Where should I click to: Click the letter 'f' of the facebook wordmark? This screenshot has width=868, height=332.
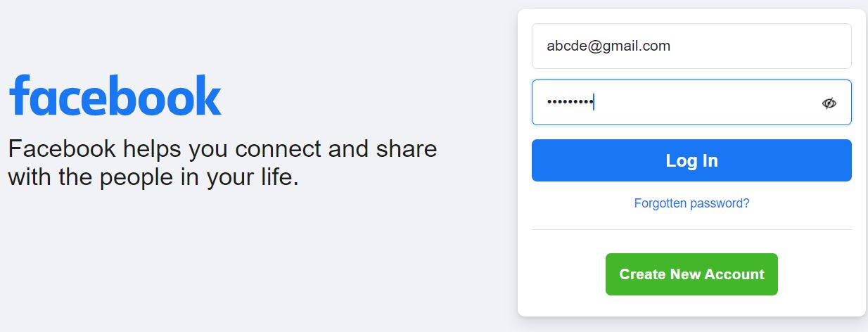(x=19, y=94)
